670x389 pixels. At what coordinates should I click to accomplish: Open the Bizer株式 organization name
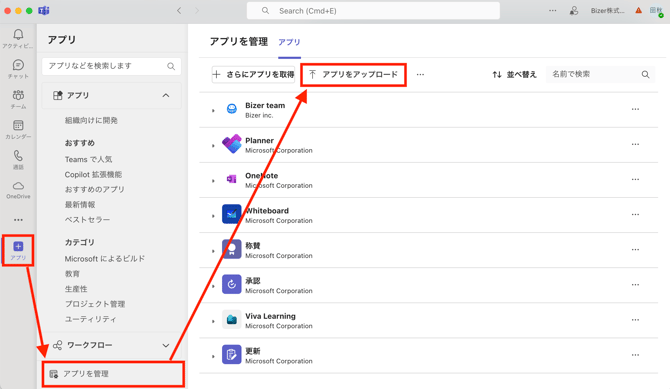click(x=607, y=11)
